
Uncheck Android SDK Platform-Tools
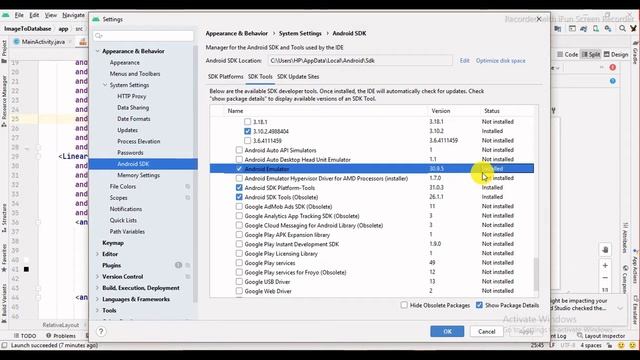tap(239, 187)
